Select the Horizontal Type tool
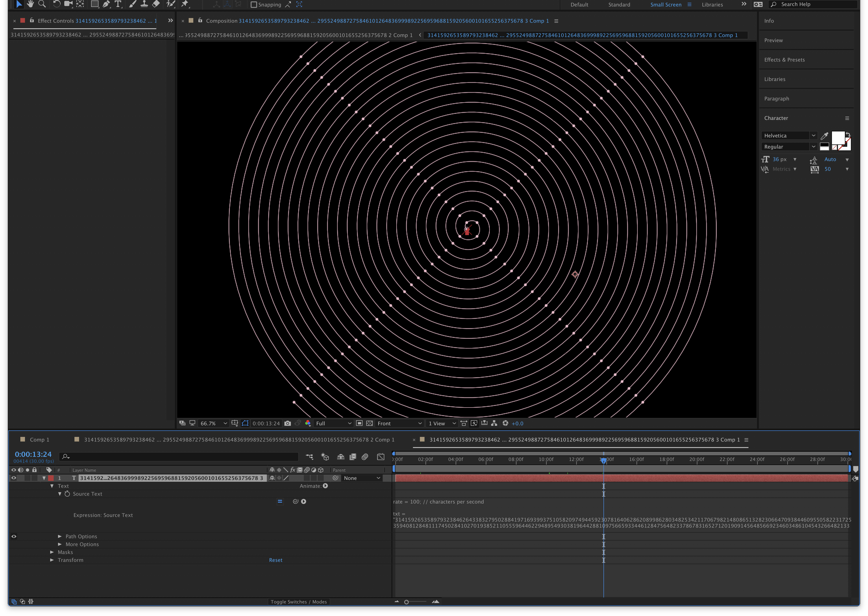868x616 pixels. pos(118,4)
